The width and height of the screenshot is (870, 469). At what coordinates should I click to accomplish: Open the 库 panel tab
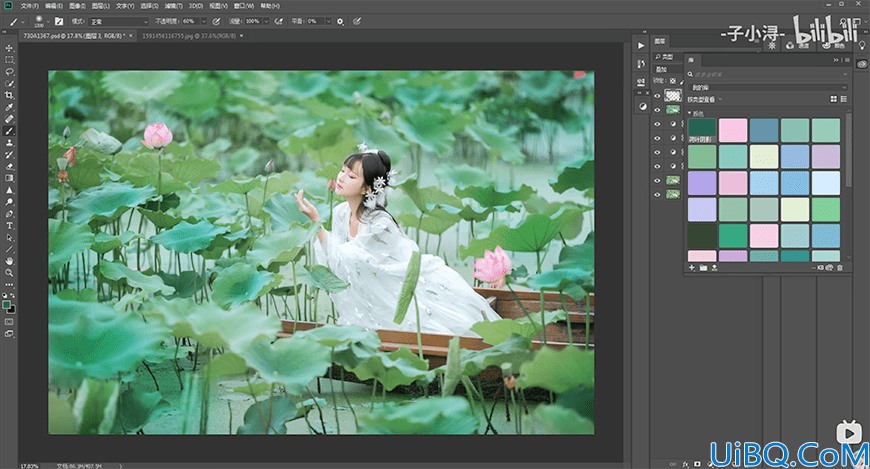[691, 60]
